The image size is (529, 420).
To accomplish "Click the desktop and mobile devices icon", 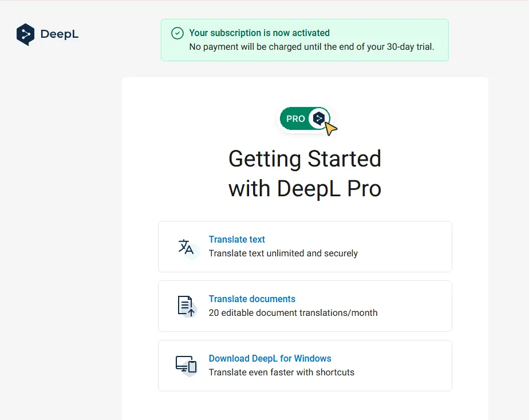I will (x=186, y=364).
